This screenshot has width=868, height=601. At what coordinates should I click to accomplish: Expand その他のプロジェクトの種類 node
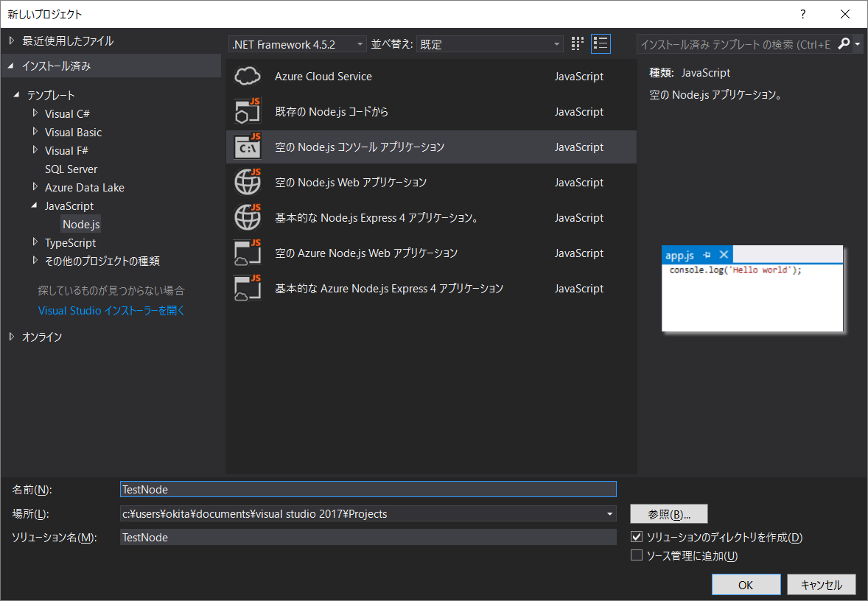pos(35,261)
